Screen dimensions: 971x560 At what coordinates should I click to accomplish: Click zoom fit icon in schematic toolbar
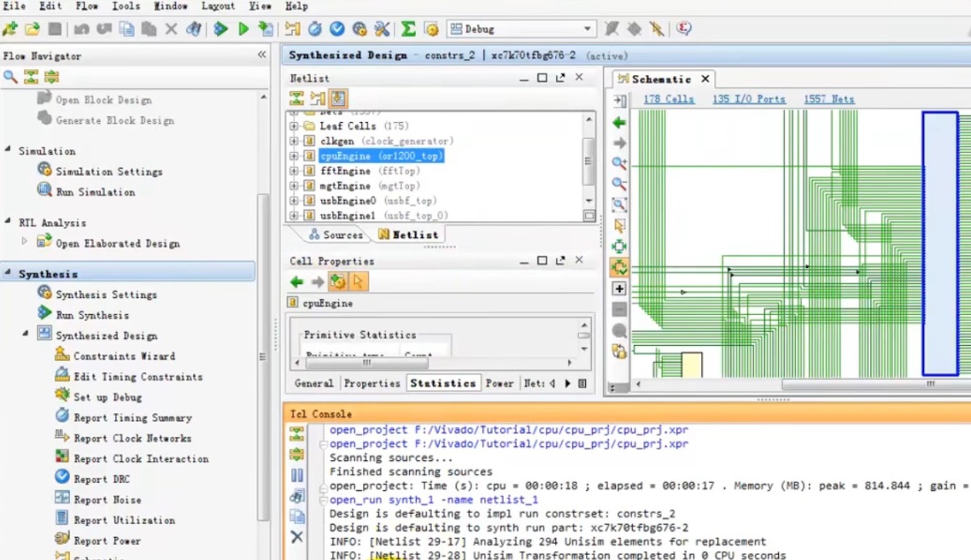[619, 205]
